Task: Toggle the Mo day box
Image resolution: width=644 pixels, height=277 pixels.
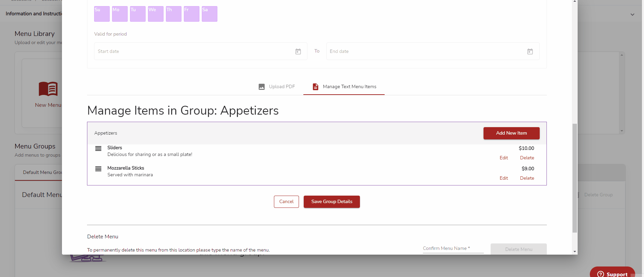Action: pos(120,14)
